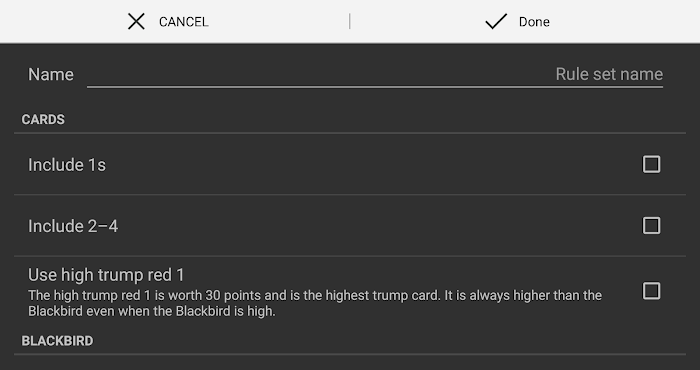Click the separator line under CARDS heading
The height and width of the screenshot is (370, 700).
350,133
